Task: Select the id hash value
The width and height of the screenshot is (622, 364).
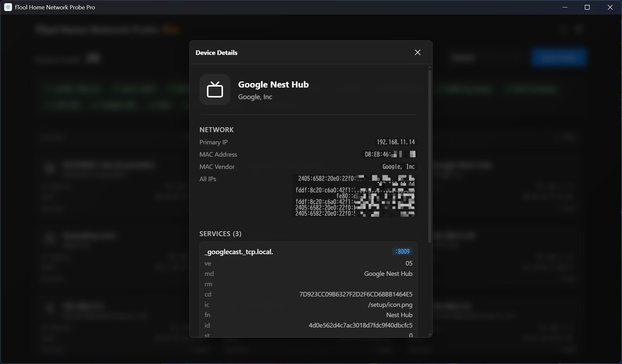Action: point(360,325)
